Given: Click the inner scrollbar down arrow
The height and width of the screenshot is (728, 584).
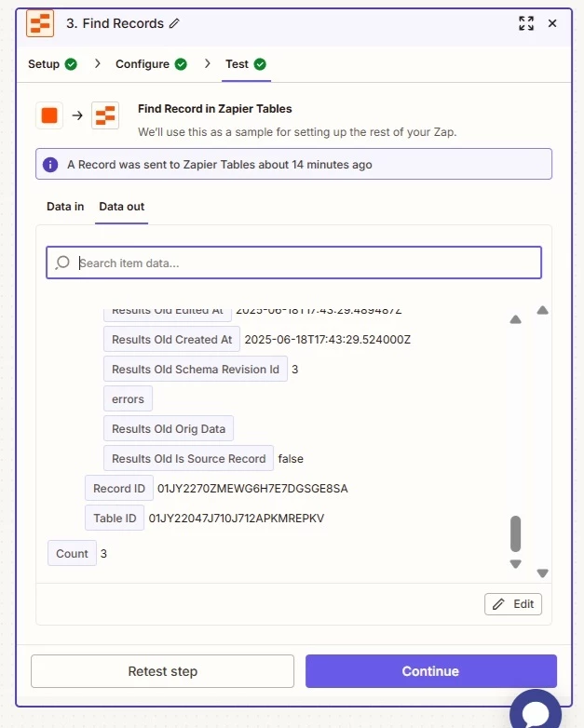Looking at the screenshot, I should click(x=515, y=563).
